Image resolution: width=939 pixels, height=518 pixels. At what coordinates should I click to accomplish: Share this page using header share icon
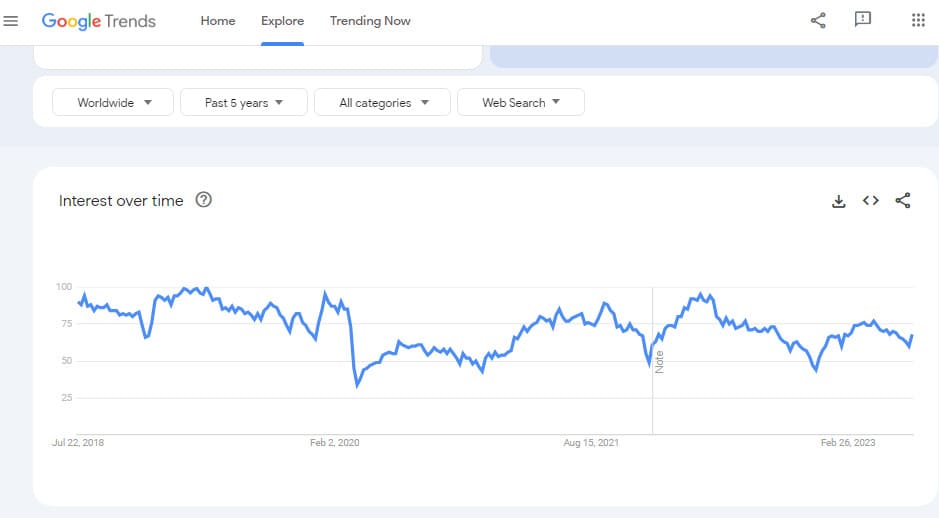pyautogui.click(x=818, y=20)
